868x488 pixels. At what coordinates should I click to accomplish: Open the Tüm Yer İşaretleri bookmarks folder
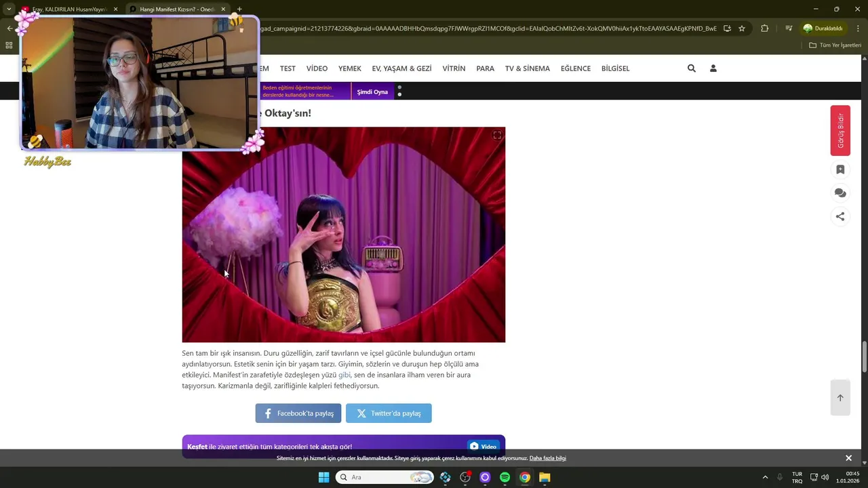point(835,45)
